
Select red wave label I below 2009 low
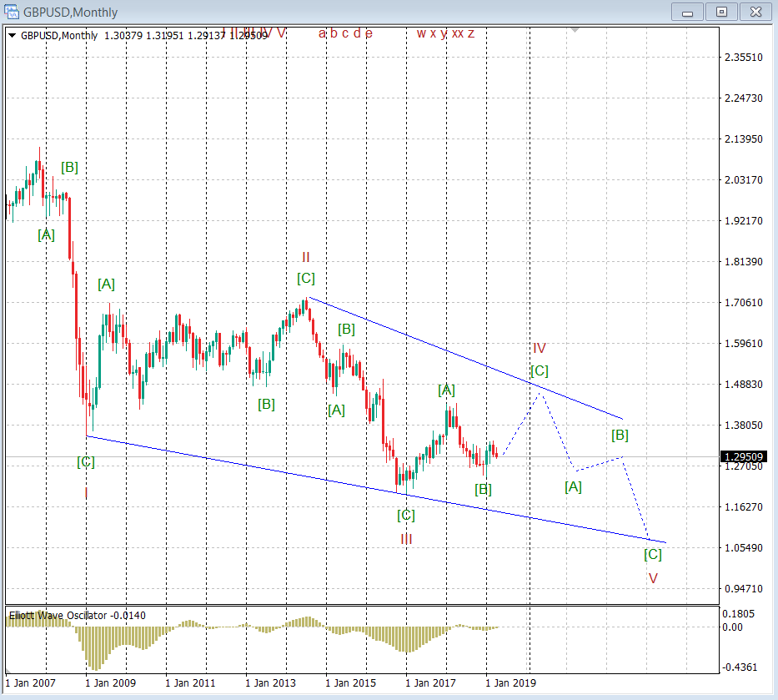coord(87,493)
